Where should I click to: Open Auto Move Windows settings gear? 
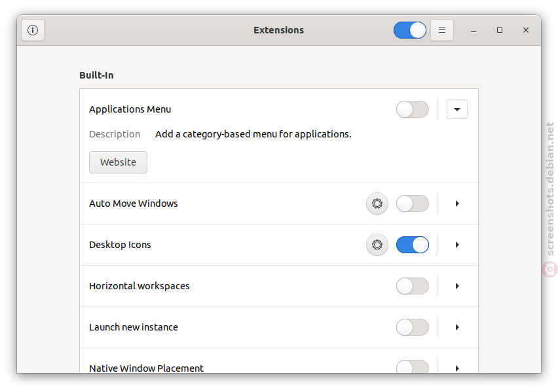[377, 204]
